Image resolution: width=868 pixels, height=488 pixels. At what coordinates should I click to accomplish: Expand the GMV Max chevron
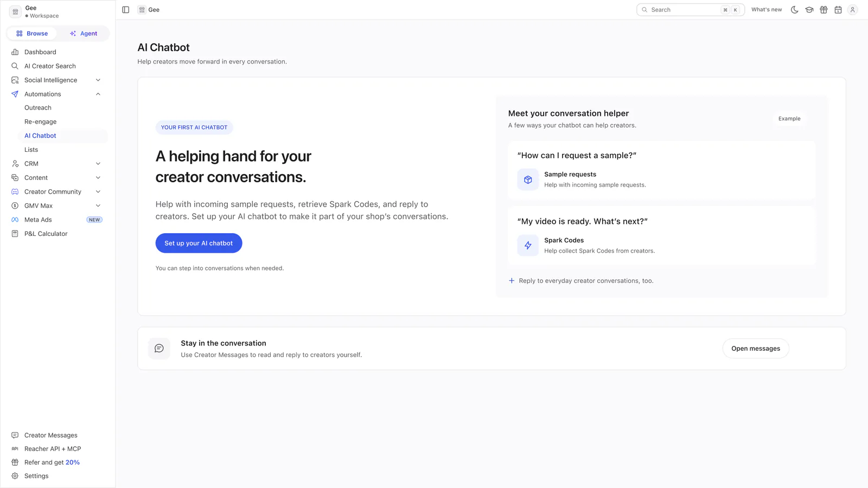[x=98, y=206]
